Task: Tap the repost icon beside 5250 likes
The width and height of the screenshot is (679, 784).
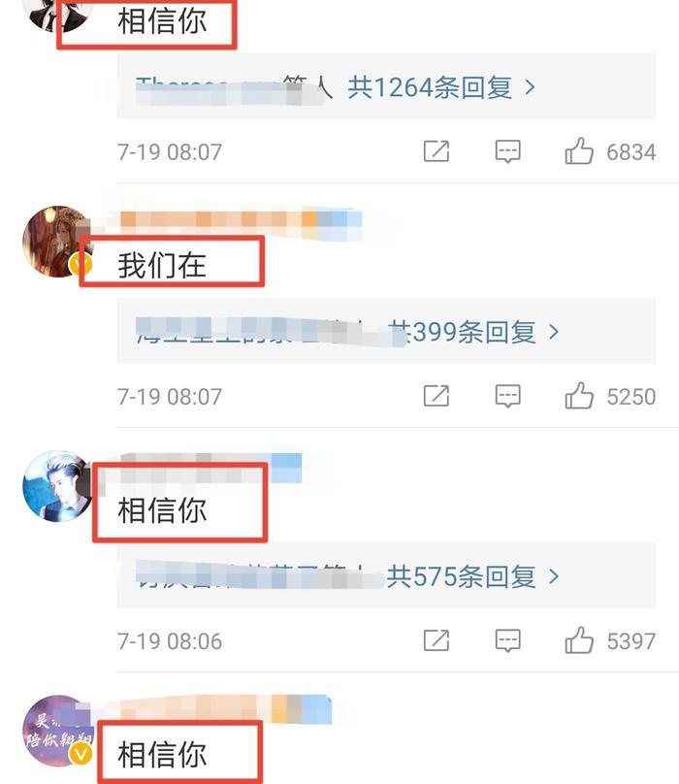Action: [x=436, y=396]
